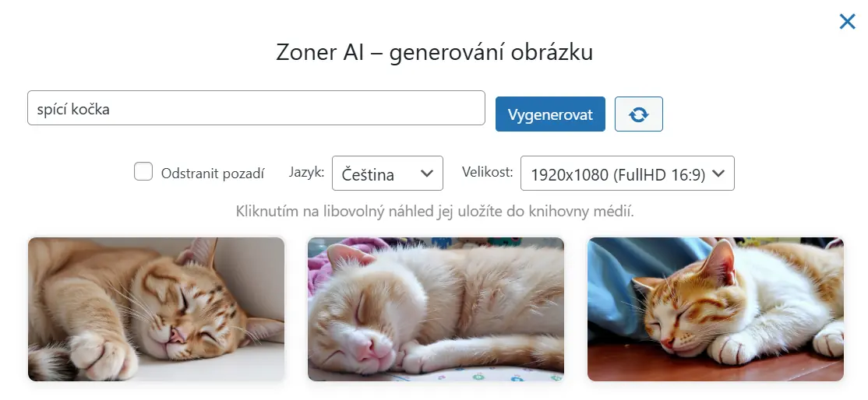Click the raised paw in the first preview
Screen dimensions: 868x400
(101, 355)
